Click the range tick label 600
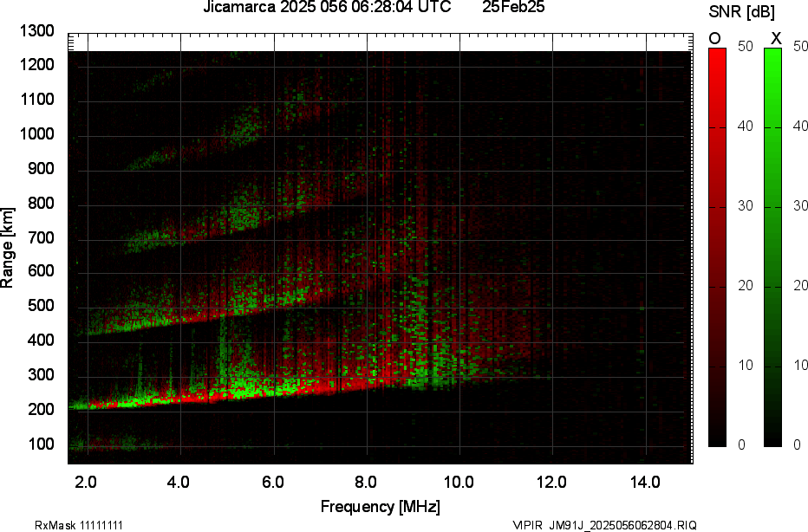 (41, 271)
